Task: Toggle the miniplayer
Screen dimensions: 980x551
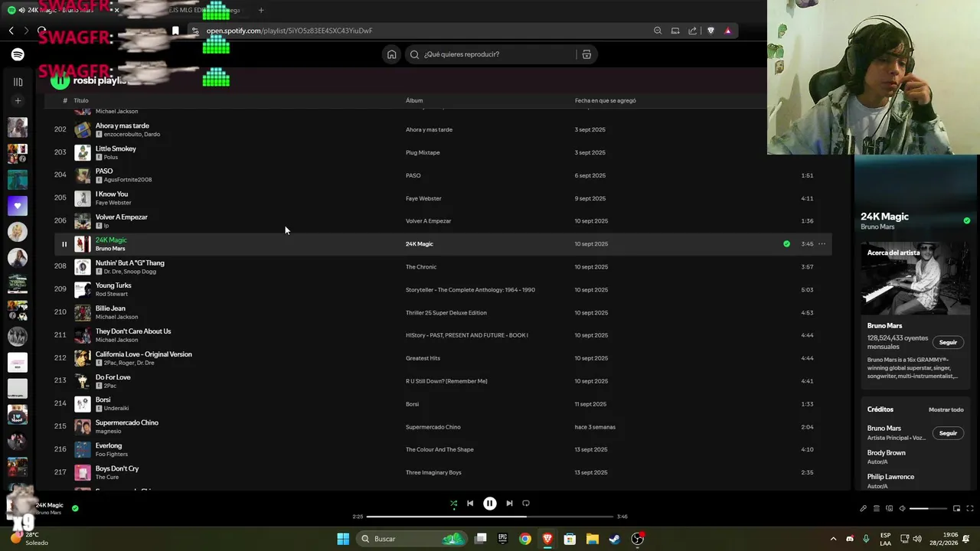Action: (956, 508)
